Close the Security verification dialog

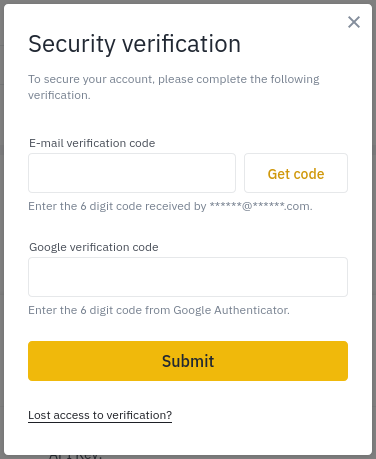(x=354, y=22)
